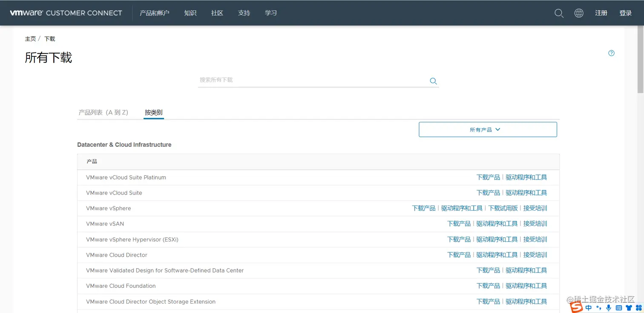Open the 学习 menu
The image size is (644, 313).
(x=271, y=13)
